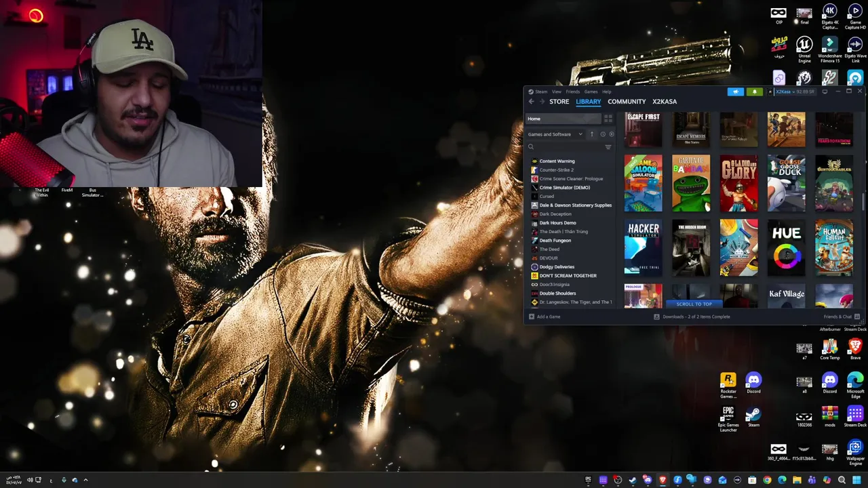Viewport: 868px width, 488px height.
Task: Open advanced filter icon beside library search
Action: 608,147
